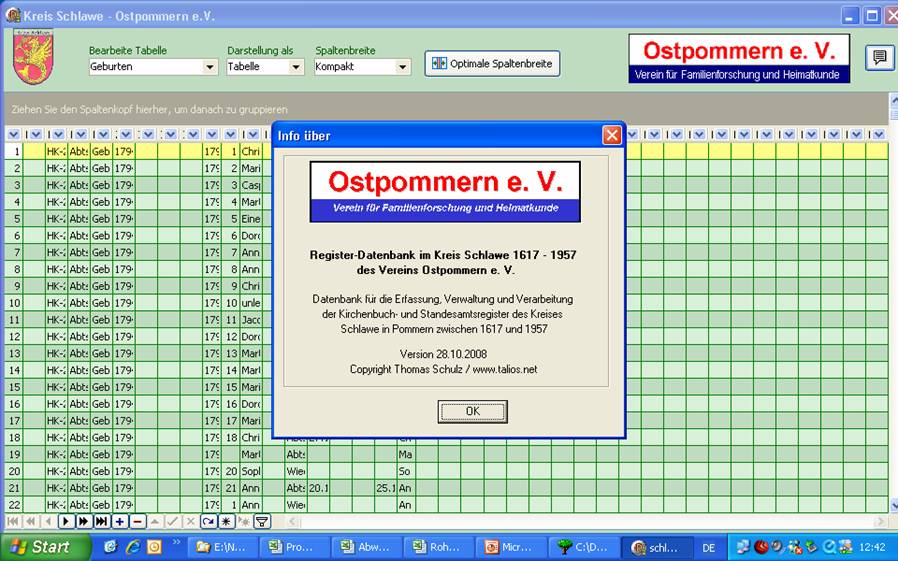This screenshot has width=898, height=561.
Task: Insert a new record with the plus icon
Action: [119, 522]
